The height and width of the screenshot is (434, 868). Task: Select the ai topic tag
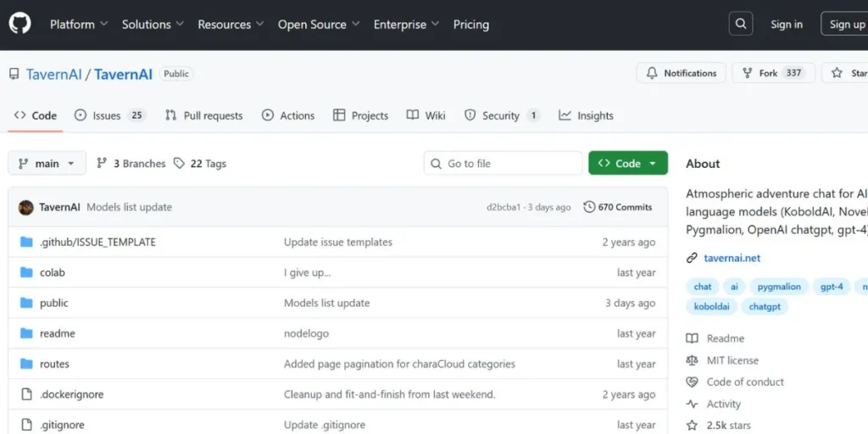point(734,287)
